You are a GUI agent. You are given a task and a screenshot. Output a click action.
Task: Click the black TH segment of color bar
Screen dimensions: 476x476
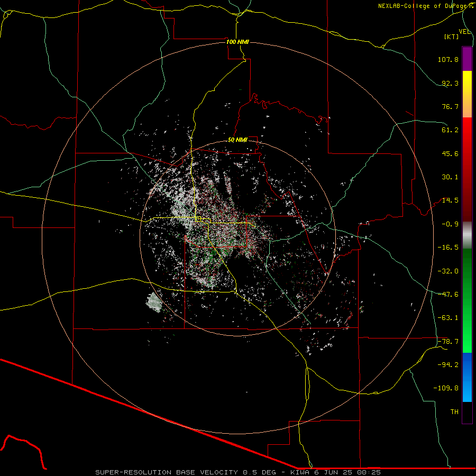click(467, 413)
